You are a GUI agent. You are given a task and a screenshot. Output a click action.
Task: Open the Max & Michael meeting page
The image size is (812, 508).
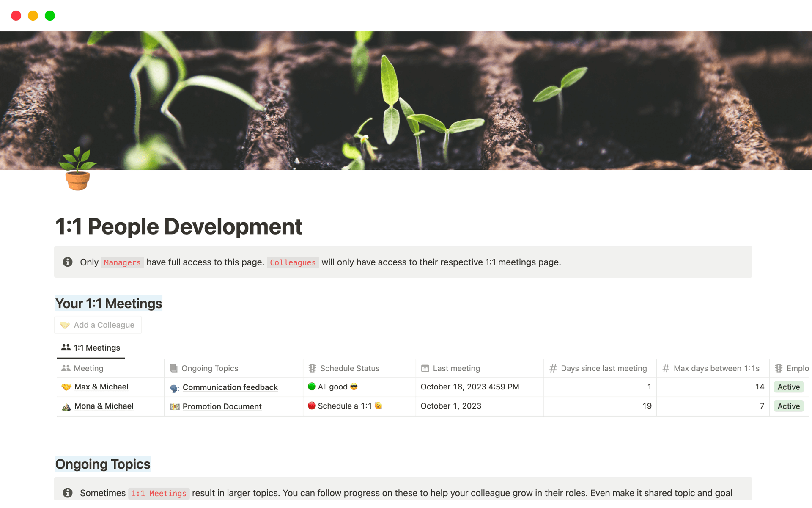pyautogui.click(x=101, y=387)
